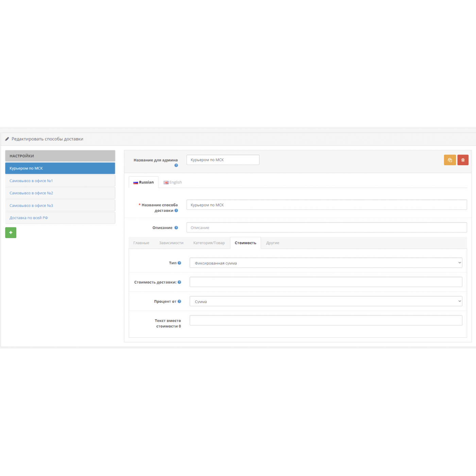Image resolution: width=476 pixels, height=476 pixels.
Task: Expand the Процент от dropdown
Action: pyautogui.click(x=326, y=301)
